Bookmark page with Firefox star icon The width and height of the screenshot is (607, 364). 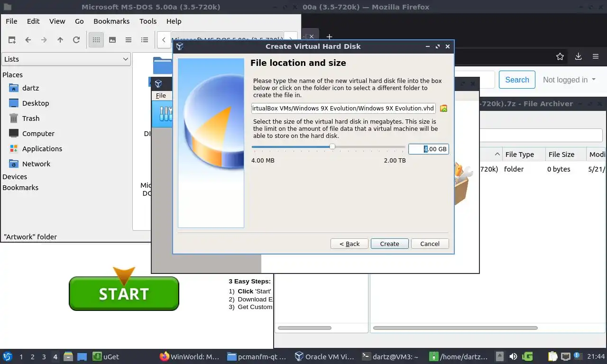click(560, 56)
